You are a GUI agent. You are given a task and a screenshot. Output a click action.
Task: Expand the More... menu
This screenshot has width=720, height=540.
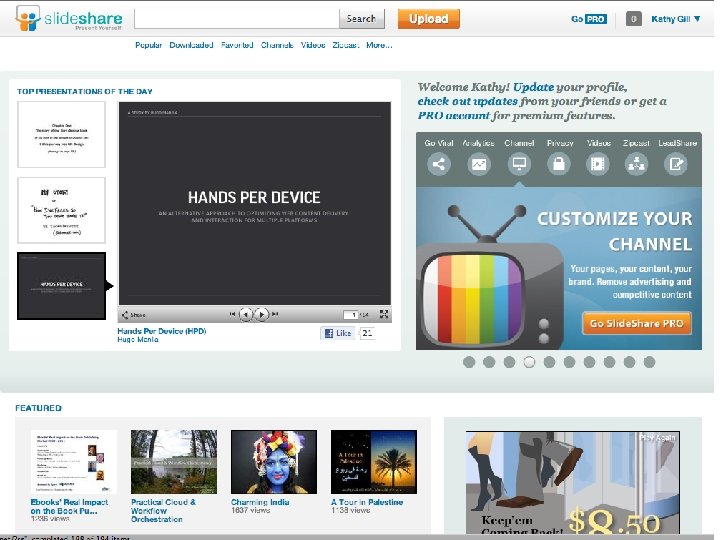[x=379, y=45]
